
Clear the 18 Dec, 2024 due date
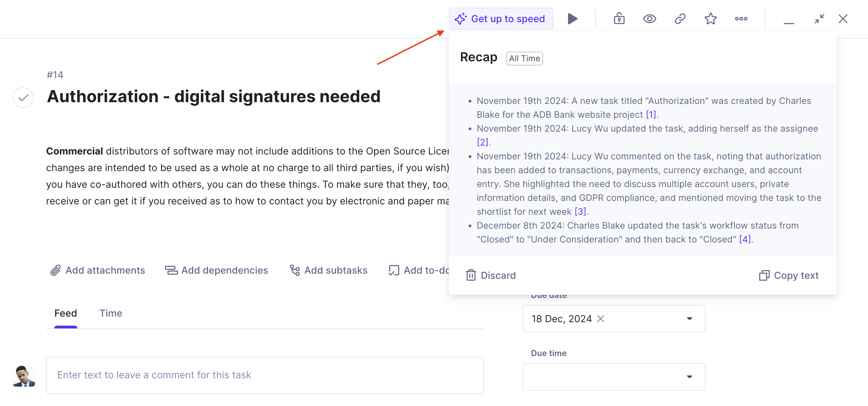pyautogui.click(x=601, y=319)
